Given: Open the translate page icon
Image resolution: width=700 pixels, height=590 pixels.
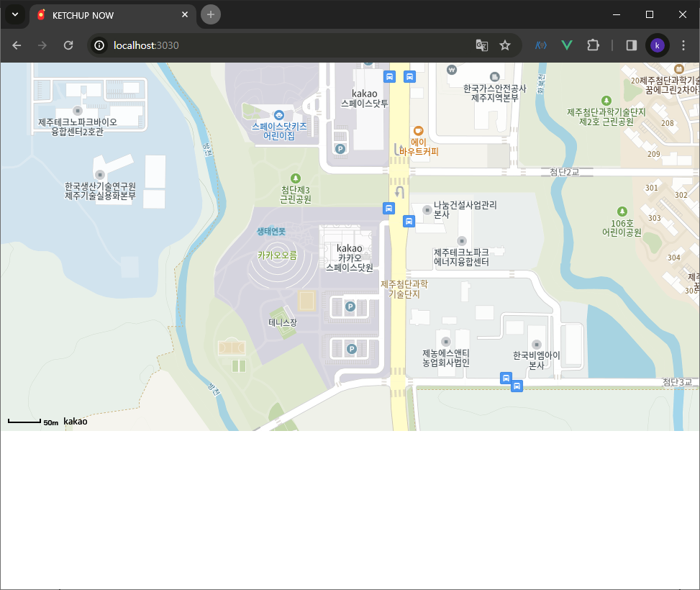Looking at the screenshot, I should (x=482, y=45).
